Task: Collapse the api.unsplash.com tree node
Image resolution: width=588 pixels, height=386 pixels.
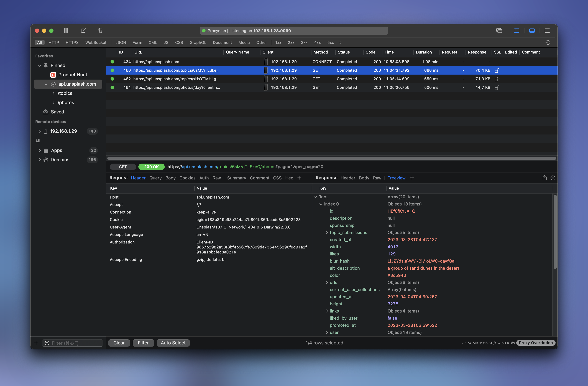Action: [46, 84]
